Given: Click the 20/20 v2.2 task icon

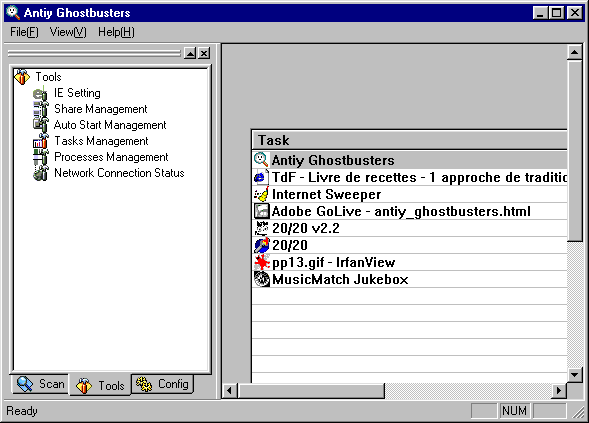Looking at the screenshot, I should 261,228.
